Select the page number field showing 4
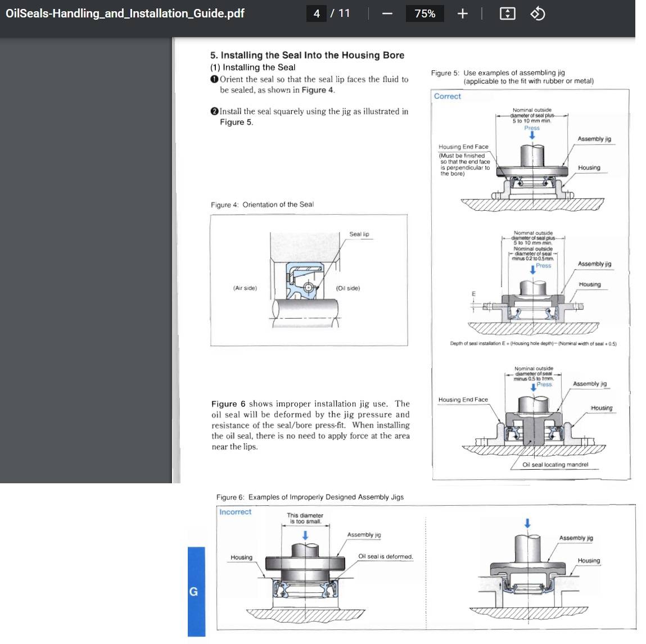 point(317,13)
